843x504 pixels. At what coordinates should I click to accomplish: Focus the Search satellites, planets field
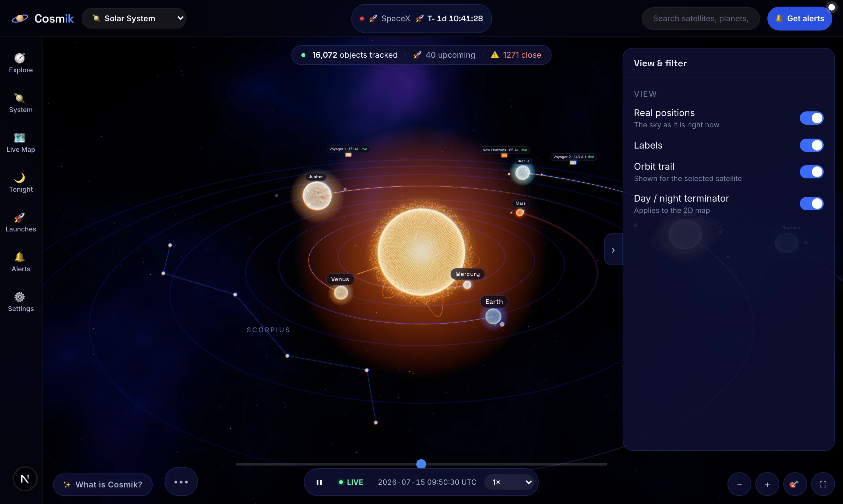point(701,18)
